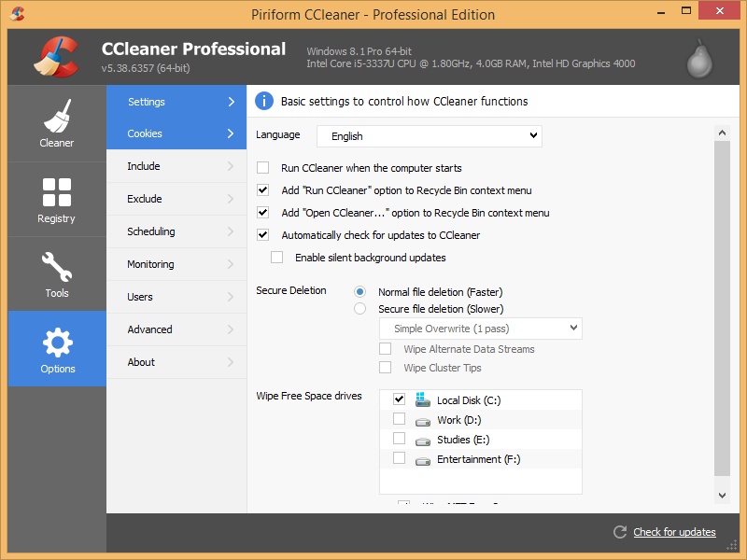
Task: Click the window resize grip in corner
Action: click(732, 546)
